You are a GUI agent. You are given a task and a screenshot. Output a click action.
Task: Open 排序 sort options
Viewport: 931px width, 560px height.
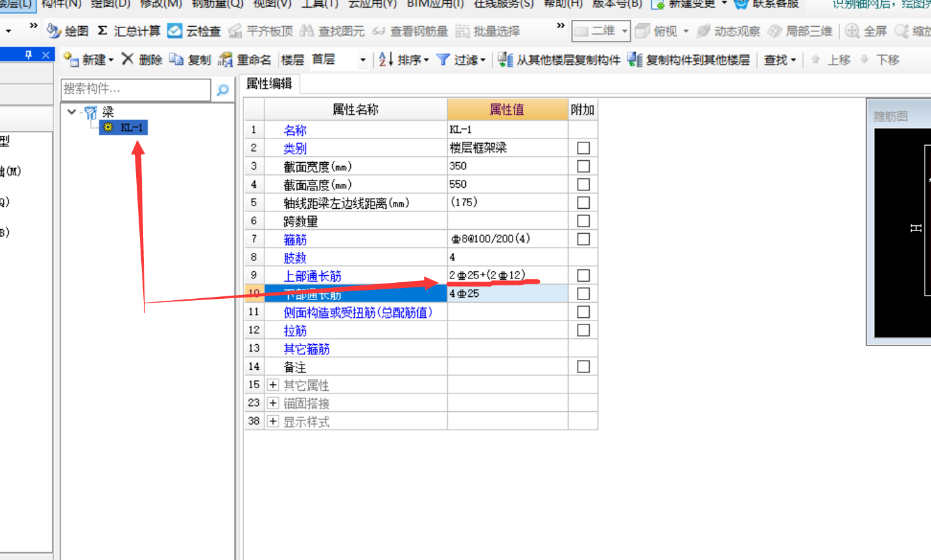click(x=403, y=59)
